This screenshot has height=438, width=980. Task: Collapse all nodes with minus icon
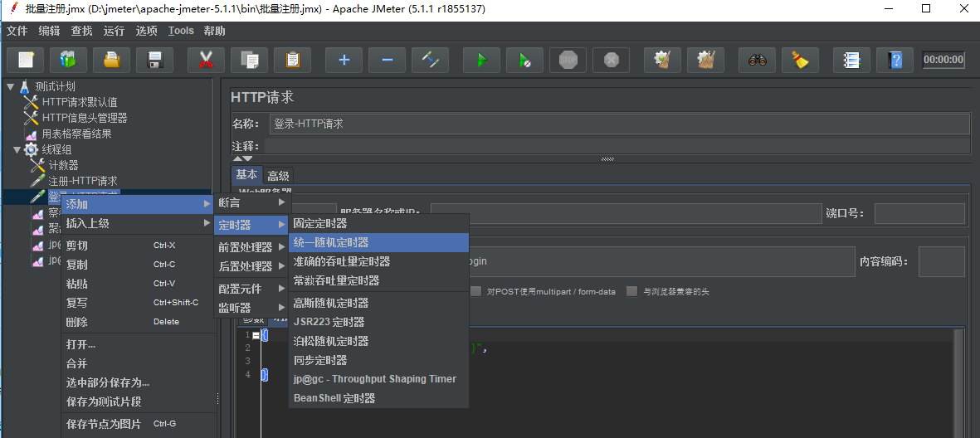coord(387,60)
